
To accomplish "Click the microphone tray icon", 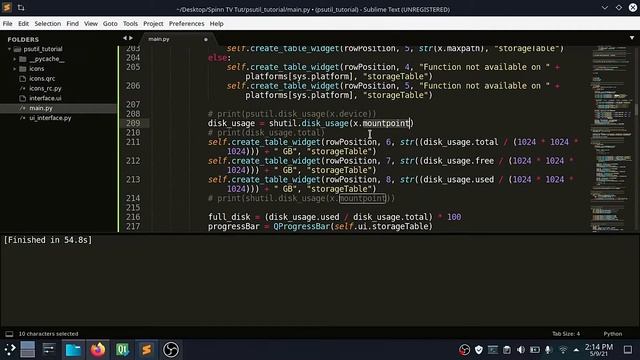I will click(548, 350).
